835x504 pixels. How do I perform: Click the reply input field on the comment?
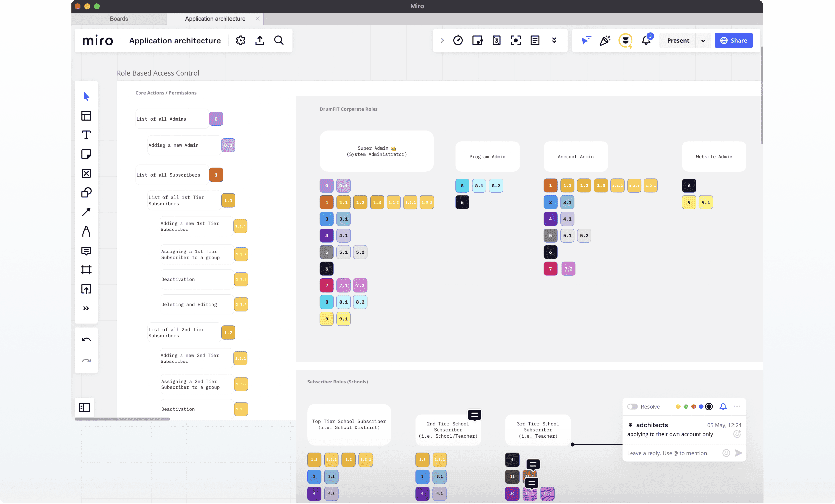tap(668, 453)
